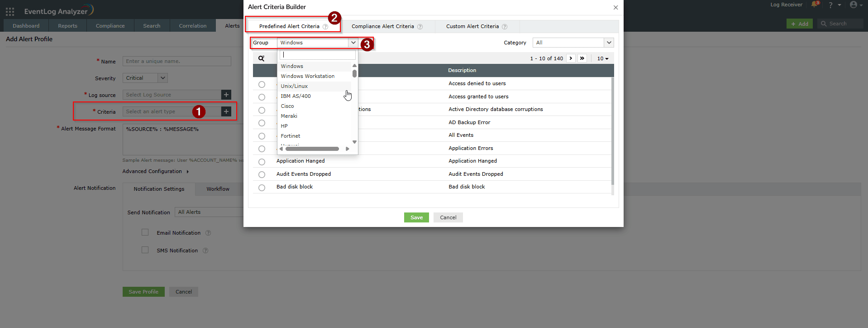Click help icon next to Compliance Alert Criteria

point(420,27)
